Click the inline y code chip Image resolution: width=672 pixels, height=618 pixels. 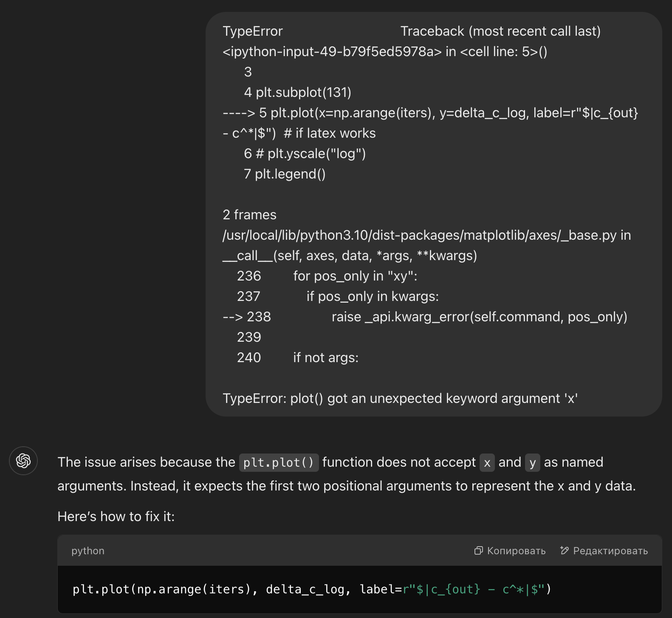[533, 462]
